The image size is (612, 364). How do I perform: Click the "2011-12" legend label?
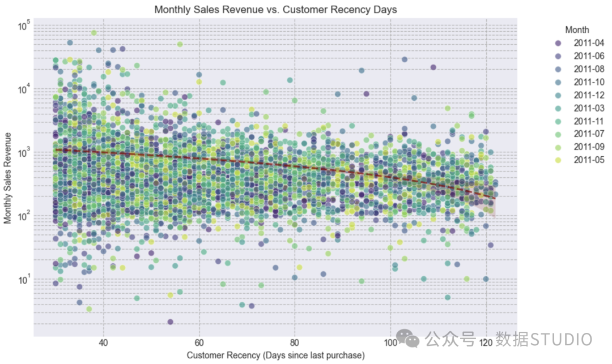point(589,95)
